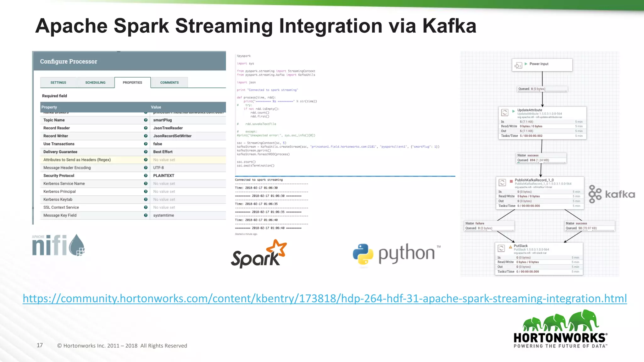Click the Power Input running status arrow

(x=526, y=64)
